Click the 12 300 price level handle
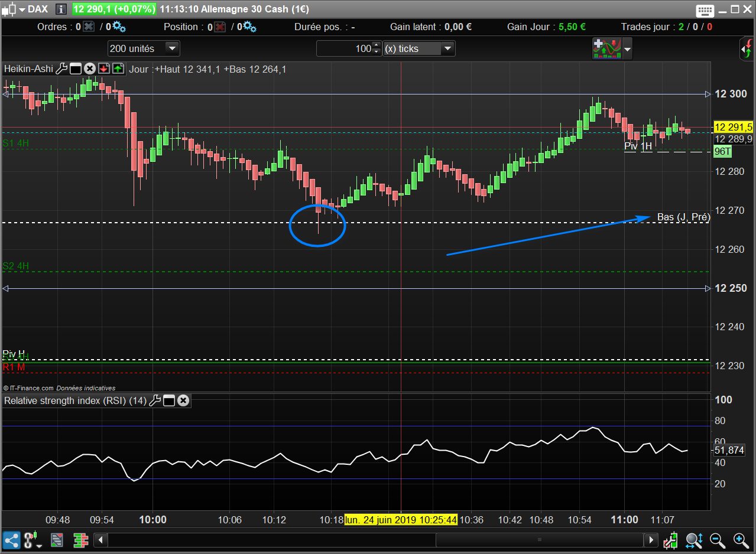The width and height of the screenshot is (756, 554). (708, 94)
